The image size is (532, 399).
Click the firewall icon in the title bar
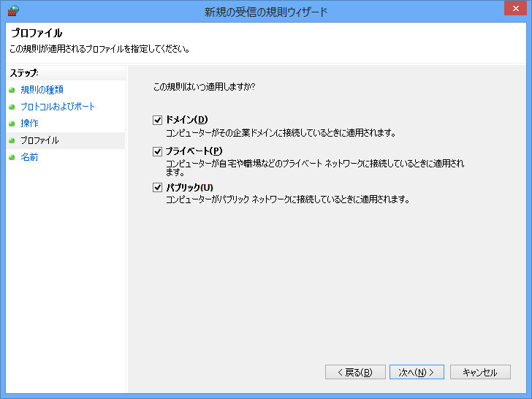(12, 11)
